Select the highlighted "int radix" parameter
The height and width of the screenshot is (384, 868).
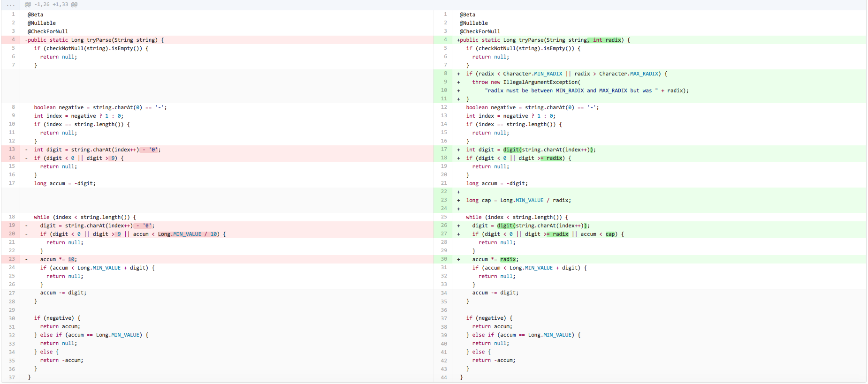coord(606,40)
